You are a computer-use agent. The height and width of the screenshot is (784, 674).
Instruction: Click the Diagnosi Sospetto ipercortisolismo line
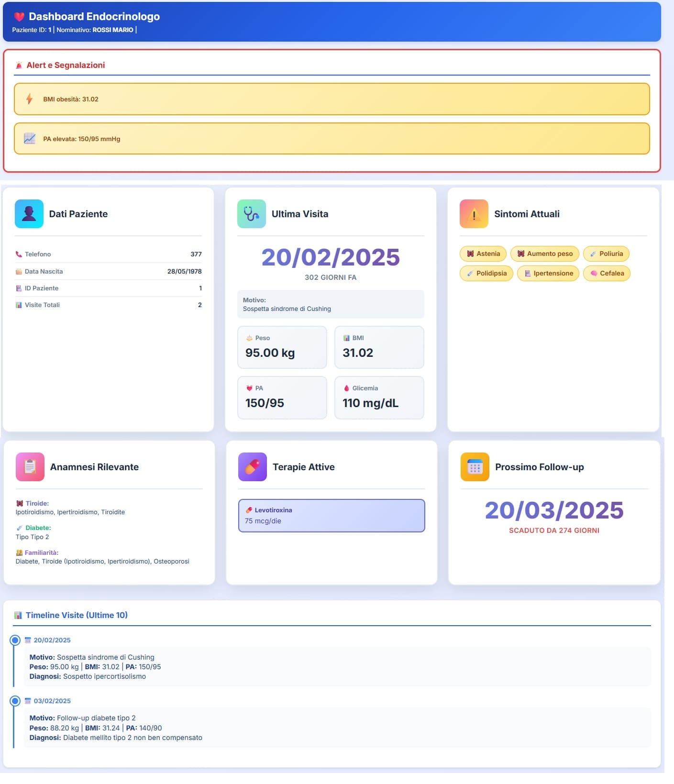pyautogui.click(x=88, y=677)
